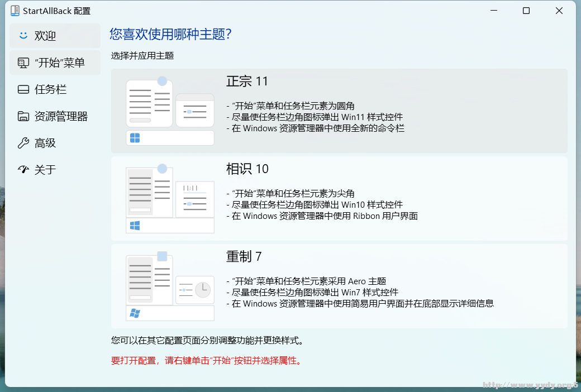Image resolution: width=581 pixels, height=392 pixels.
Task: Click the line mentioning Ribbon 用户界面
Action: [x=322, y=216]
